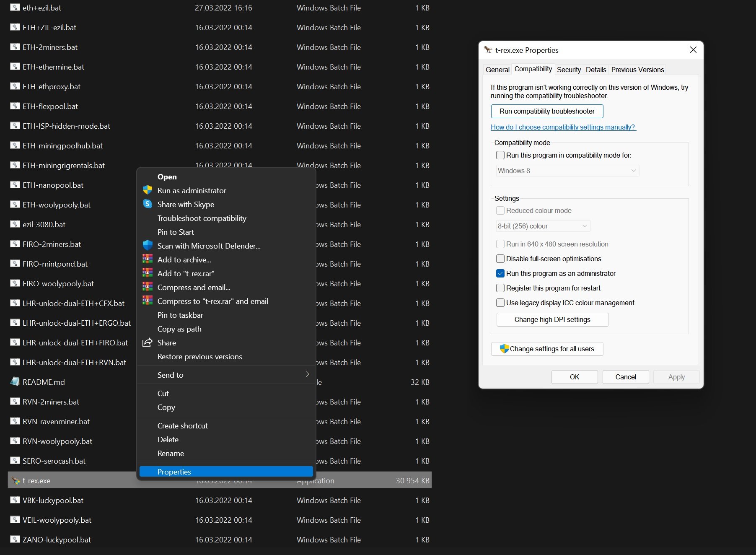Switch to the General tab
The width and height of the screenshot is (756, 555).
[497, 70]
